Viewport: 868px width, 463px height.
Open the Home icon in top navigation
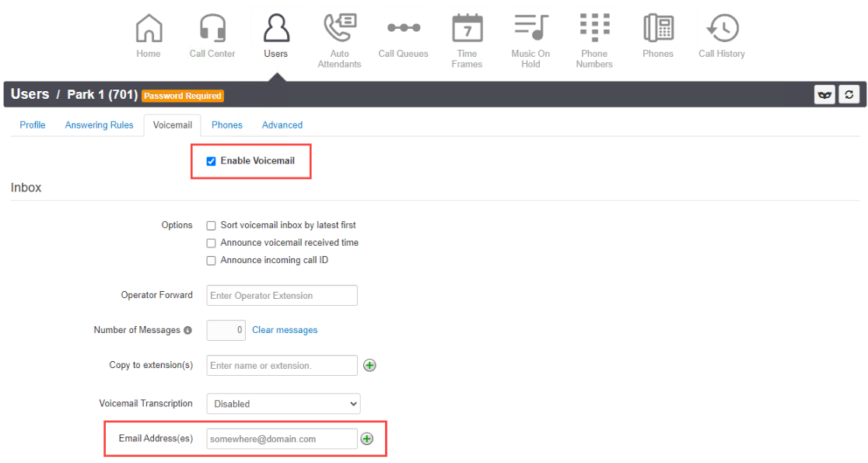pyautogui.click(x=149, y=29)
